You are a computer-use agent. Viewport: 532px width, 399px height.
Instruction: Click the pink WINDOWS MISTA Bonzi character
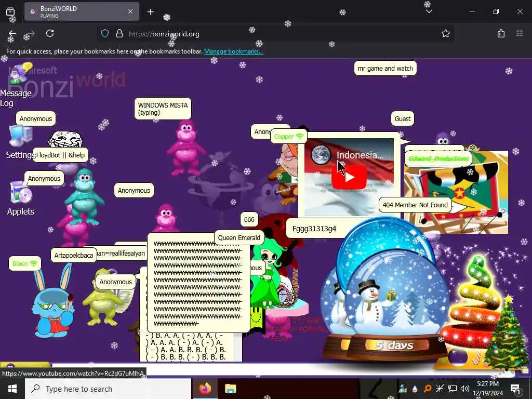186,148
